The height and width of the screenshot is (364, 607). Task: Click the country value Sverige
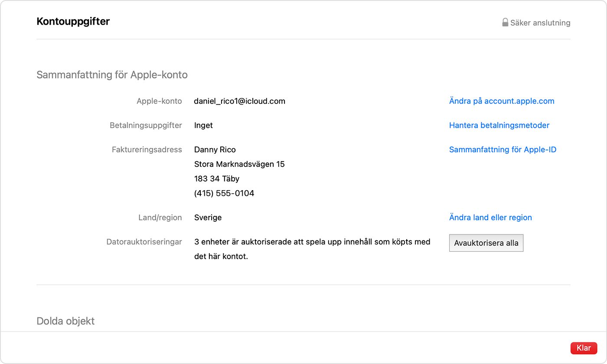[x=208, y=218]
